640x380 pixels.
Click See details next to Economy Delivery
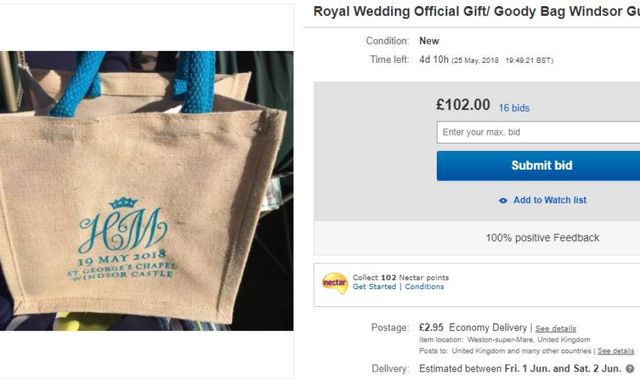tap(556, 328)
